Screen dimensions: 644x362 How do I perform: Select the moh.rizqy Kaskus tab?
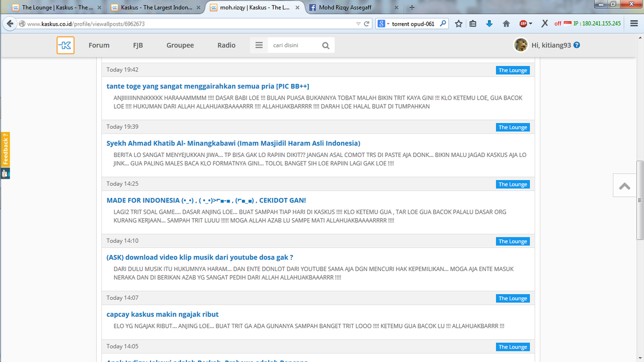255,8
